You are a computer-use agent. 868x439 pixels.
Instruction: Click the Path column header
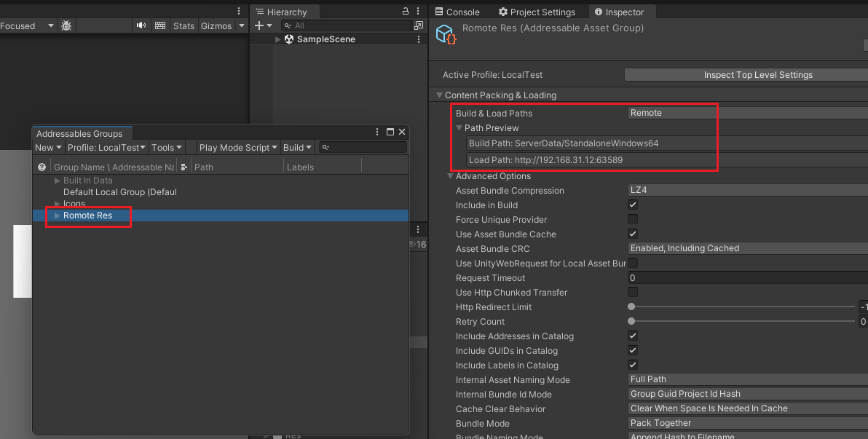coord(237,167)
